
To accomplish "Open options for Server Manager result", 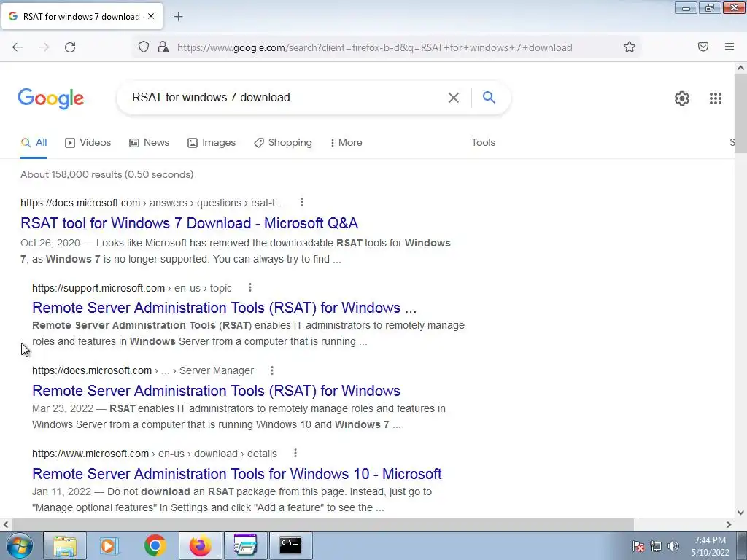I will tap(272, 370).
